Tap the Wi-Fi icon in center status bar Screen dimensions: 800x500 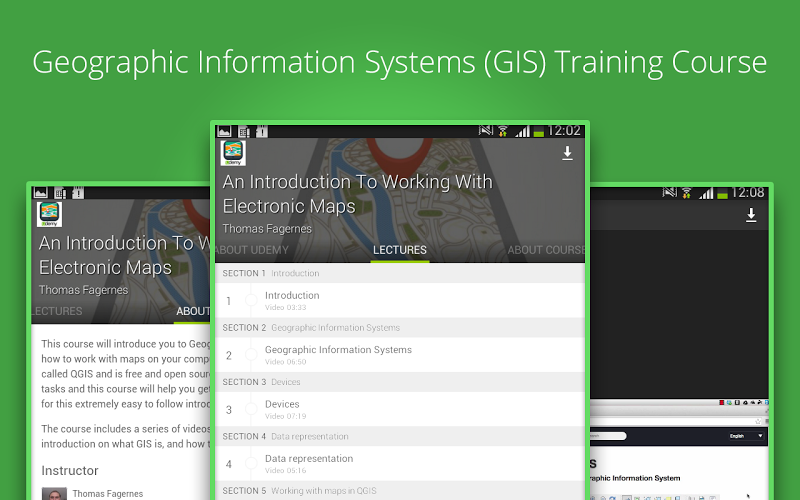click(x=503, y=132)
